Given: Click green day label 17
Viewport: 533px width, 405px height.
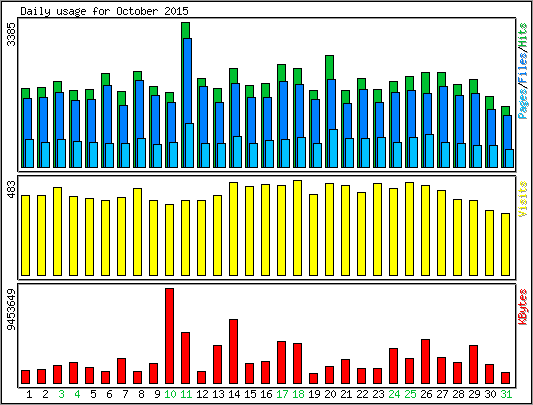Looking at the screenshot, I should [282, 394].
